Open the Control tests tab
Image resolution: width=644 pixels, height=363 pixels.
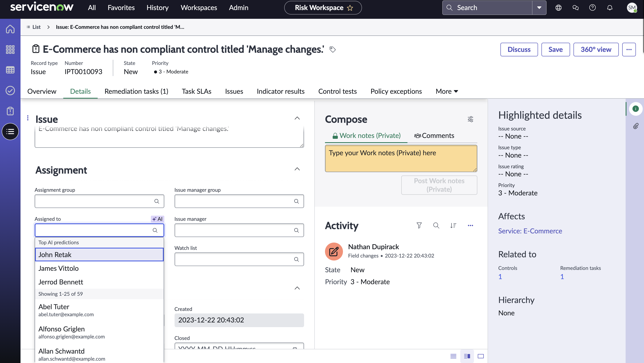tap(338, 91)
